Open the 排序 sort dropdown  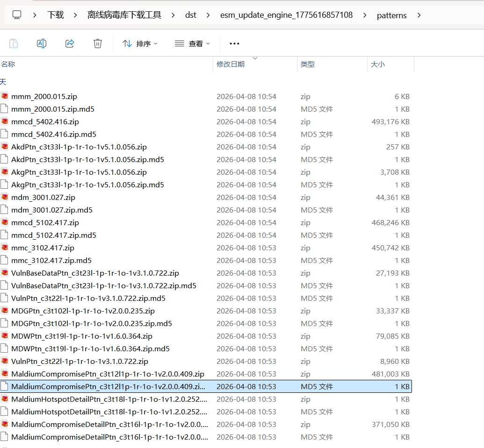(x=140, y=43)
